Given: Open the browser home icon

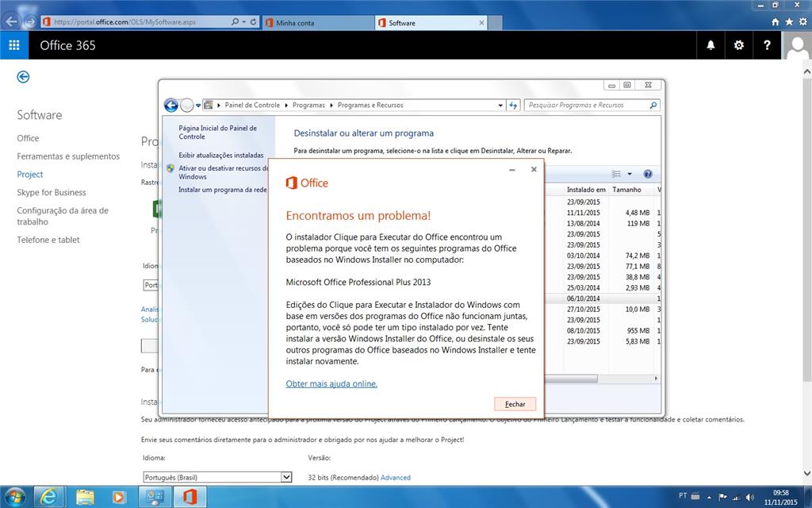Looking at the screenshot, I should [x=776, y=21].
